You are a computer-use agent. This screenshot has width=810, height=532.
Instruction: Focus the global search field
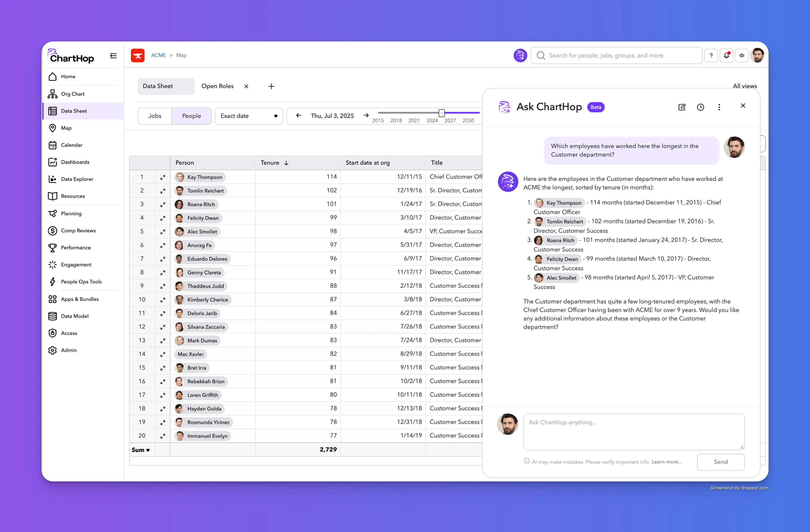(x=617, y=55)
